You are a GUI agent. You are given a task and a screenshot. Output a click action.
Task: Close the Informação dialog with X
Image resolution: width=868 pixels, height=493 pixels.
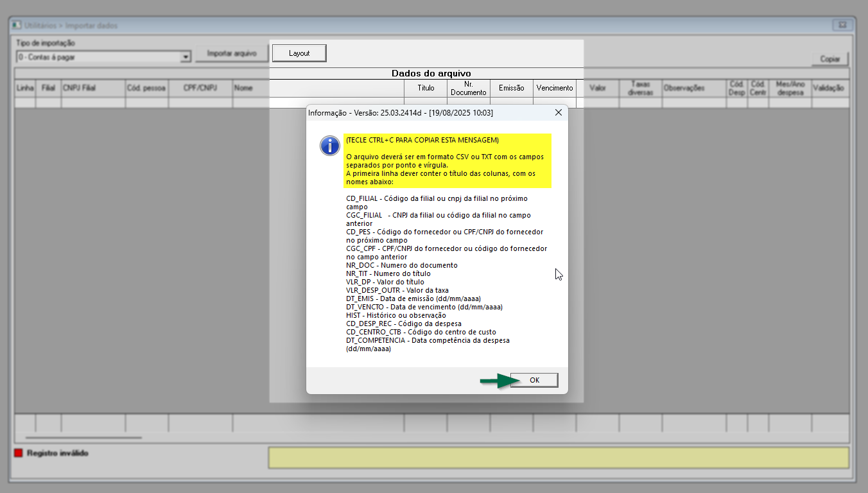point(558,112)
